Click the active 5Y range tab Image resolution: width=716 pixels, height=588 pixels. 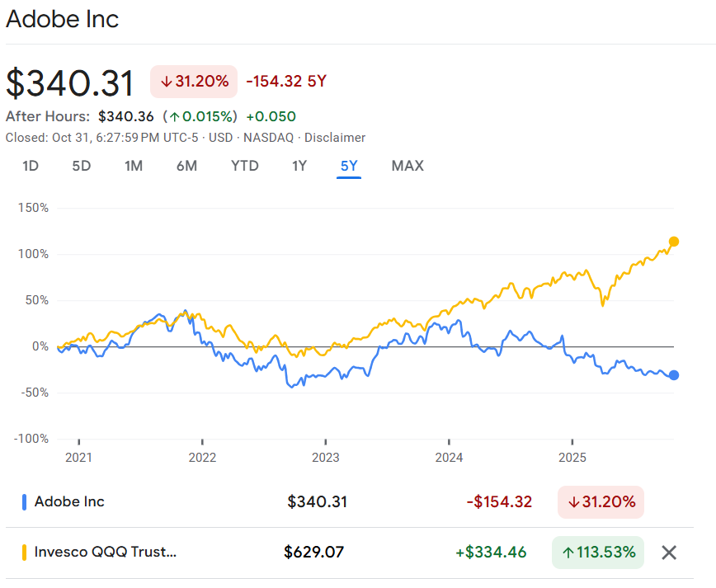[x=349, y=166]
